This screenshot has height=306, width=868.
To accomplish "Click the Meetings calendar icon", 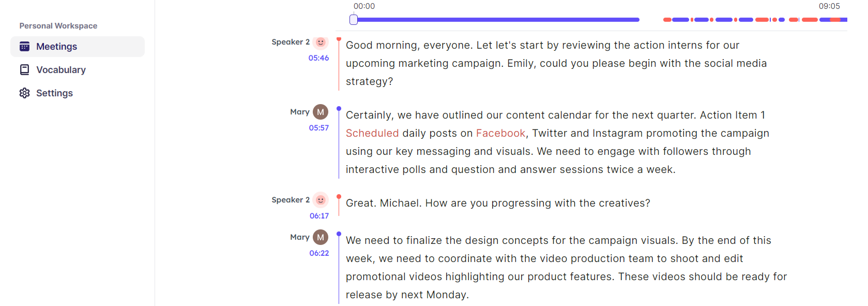I will point(24,47).
